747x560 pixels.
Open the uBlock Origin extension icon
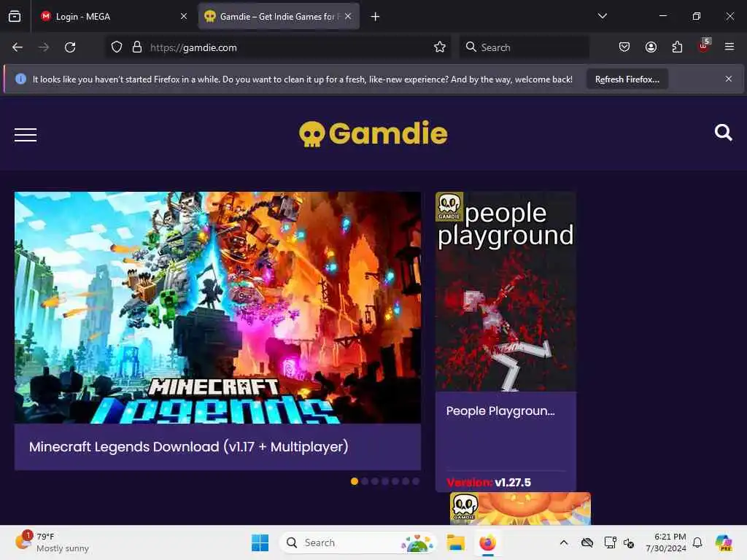(x=704, y=46)
